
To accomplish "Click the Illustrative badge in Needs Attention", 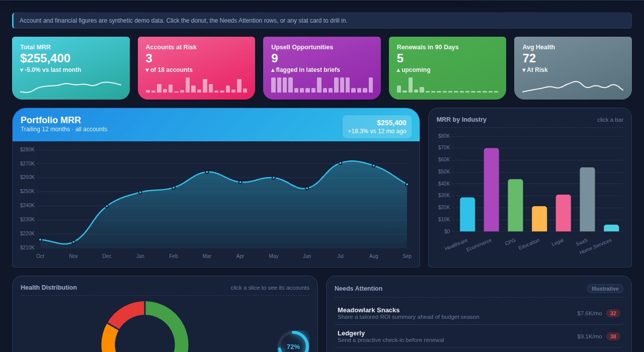I will [x=605, y=289].
